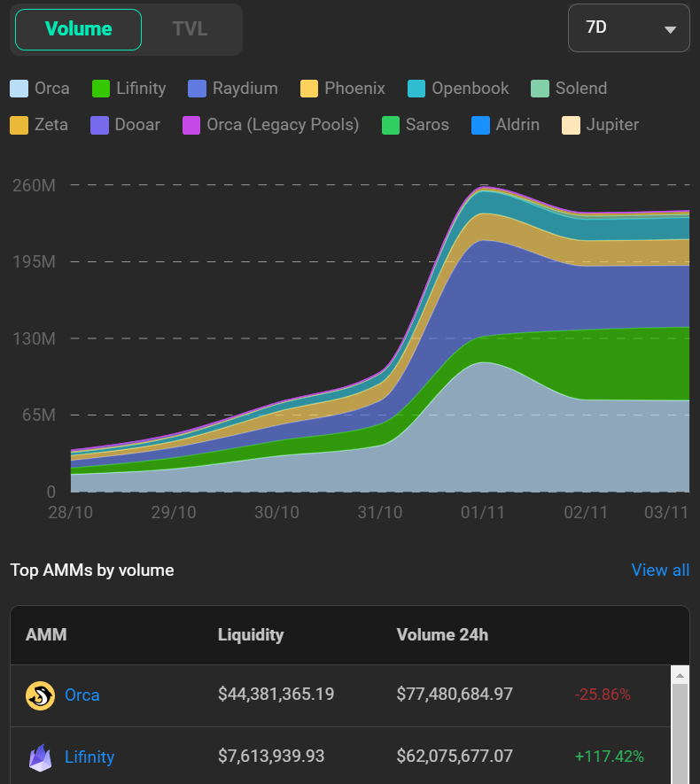Viewport: 700px width, 784px height.
Task: Click the AMM column header
Action: click(46, 635)
